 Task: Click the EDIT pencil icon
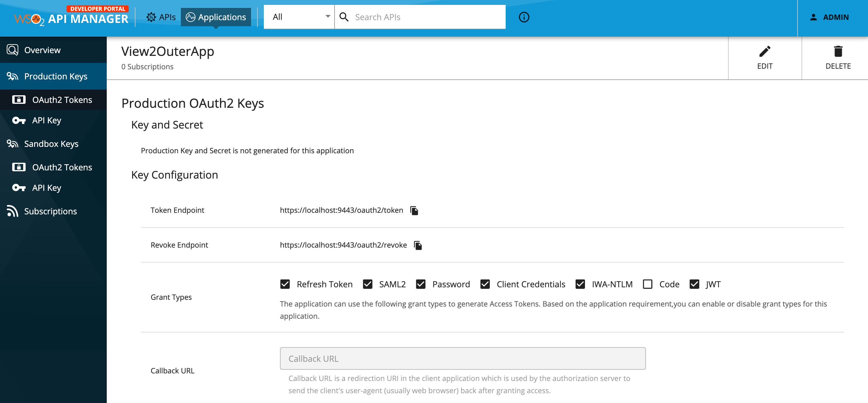(765, 51)
